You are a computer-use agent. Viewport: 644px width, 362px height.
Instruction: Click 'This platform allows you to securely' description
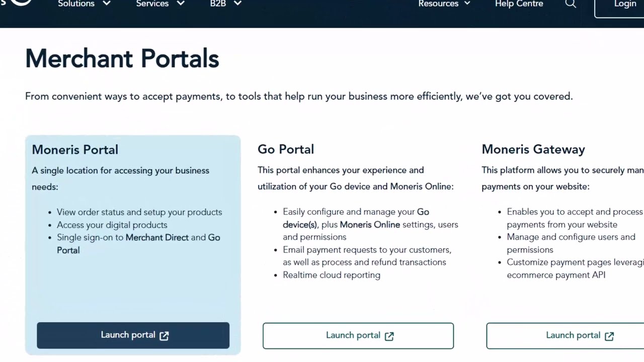(x=562, y=178)
